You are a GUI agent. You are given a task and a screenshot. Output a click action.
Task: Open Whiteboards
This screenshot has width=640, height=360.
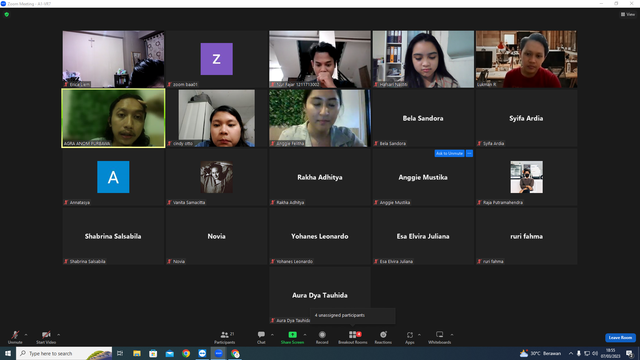440,337
